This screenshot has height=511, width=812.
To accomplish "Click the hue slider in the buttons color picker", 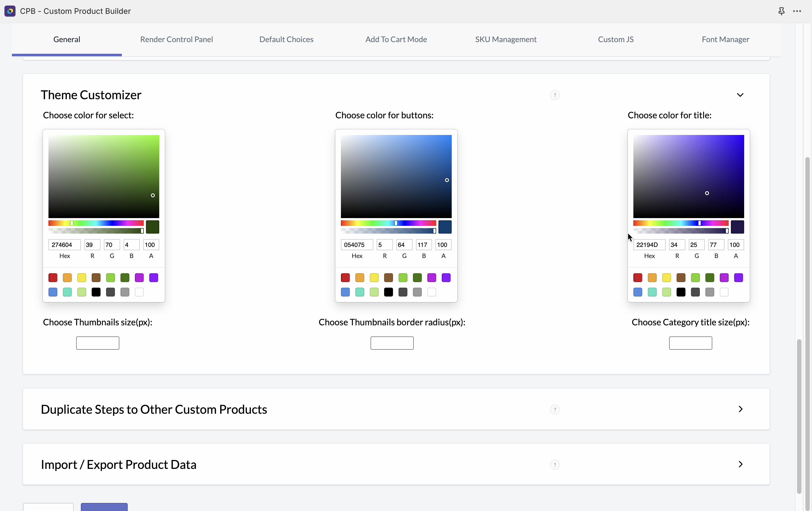I will 388,223.
